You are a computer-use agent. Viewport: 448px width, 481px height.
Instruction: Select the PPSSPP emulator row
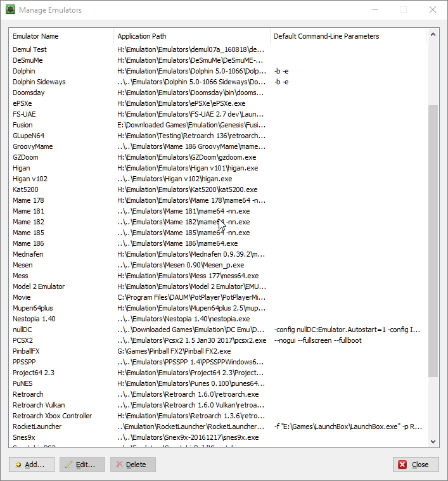(218, 362)
